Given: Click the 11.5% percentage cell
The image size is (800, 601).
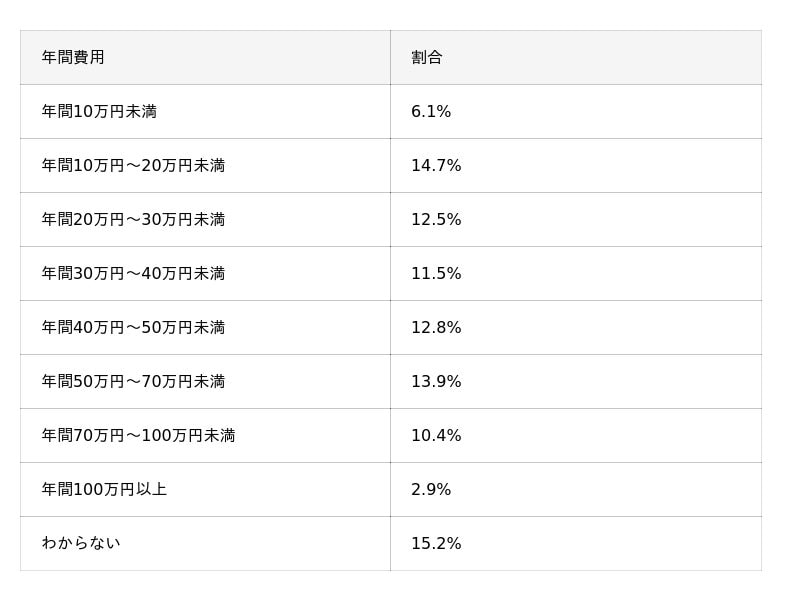Looking at the screenshot, I should 436,274.
